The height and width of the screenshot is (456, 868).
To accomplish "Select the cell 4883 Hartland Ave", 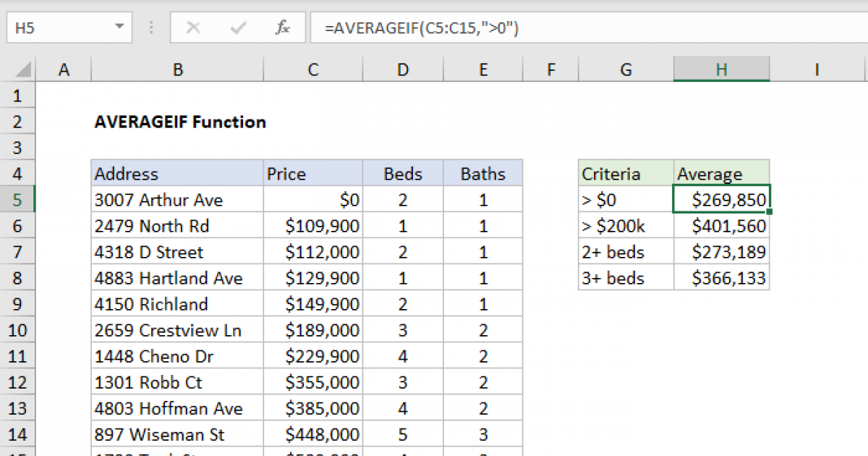I will click(x=177, y=278).
